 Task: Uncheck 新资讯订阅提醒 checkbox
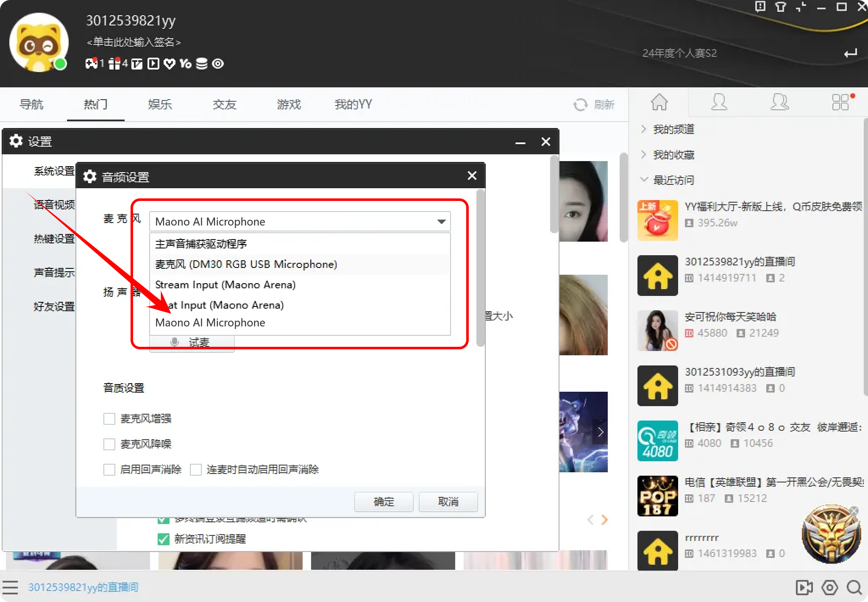tap(163, 539)
